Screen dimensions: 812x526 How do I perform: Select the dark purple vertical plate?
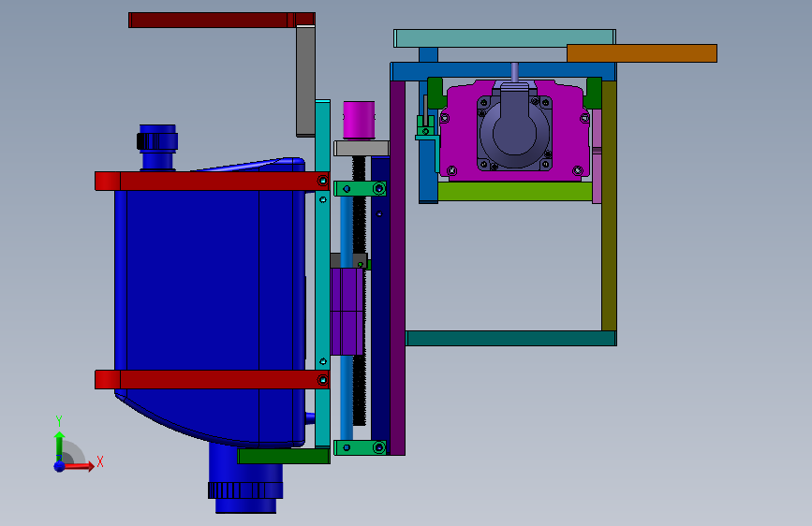click(397, 269)
